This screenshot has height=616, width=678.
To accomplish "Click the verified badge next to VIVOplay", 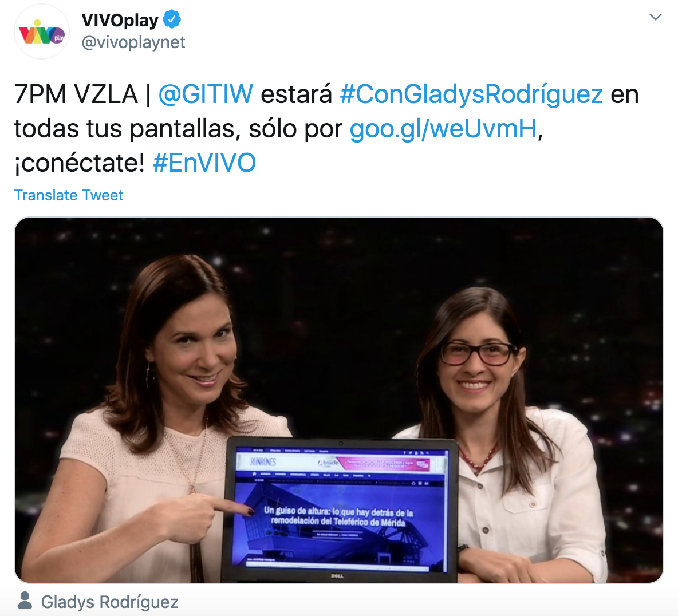I will coord(172,20).
